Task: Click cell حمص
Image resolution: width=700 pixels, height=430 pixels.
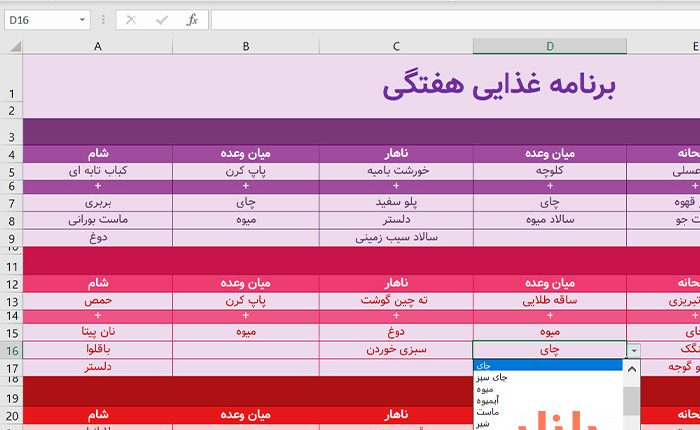Action: pyautogui.click(x=98, y=301)
